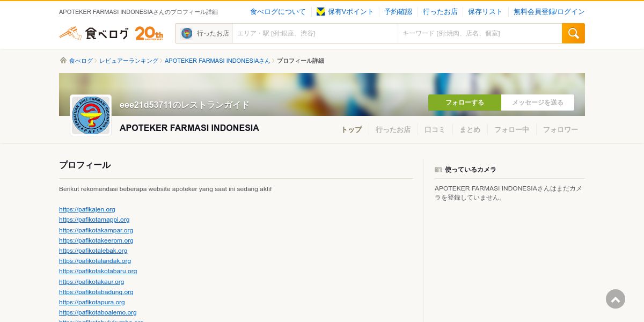Open https://pafikotalebak.org link
644x322 pixels.
pyautogui.click(x=93, y=251)
